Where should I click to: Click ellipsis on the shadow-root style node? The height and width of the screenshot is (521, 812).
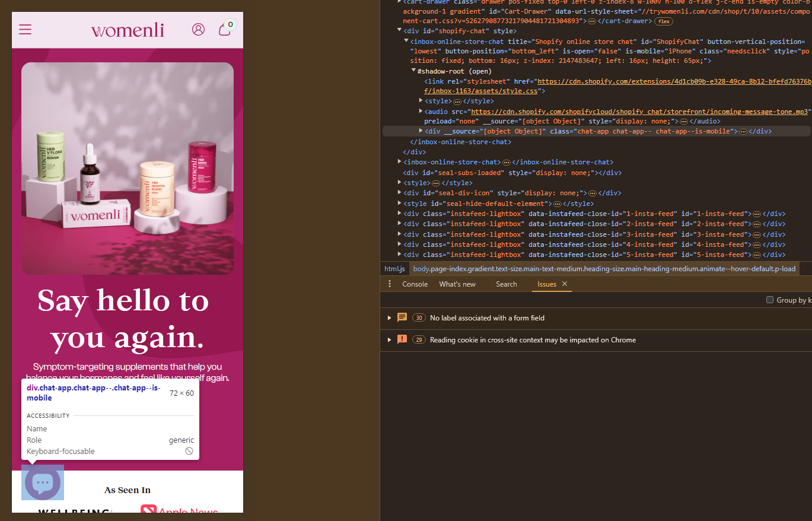457,101
